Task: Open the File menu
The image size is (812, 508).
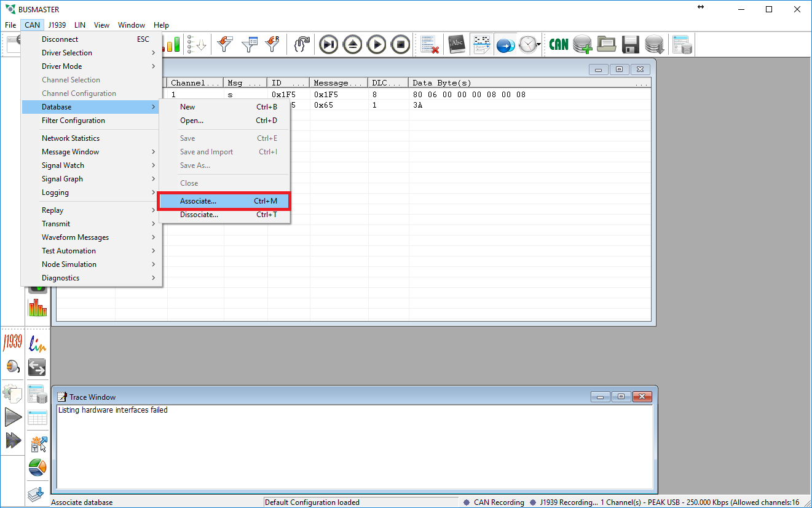Action: (x=10, y=25)
